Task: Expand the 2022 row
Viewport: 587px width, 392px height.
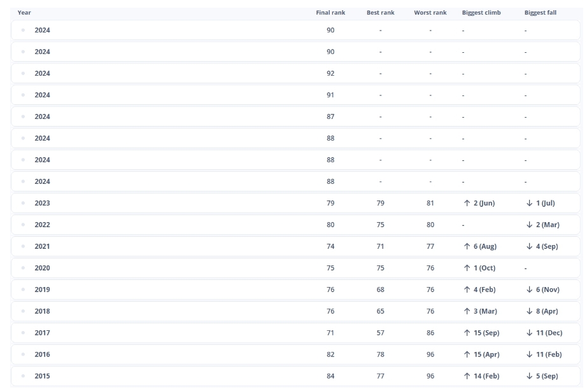Action: click(x=296, y=225)
